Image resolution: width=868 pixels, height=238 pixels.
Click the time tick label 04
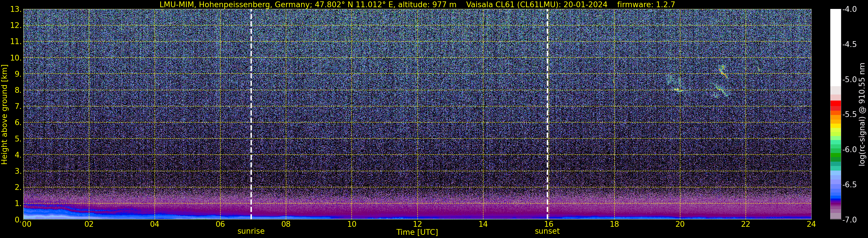pos(154,224)
